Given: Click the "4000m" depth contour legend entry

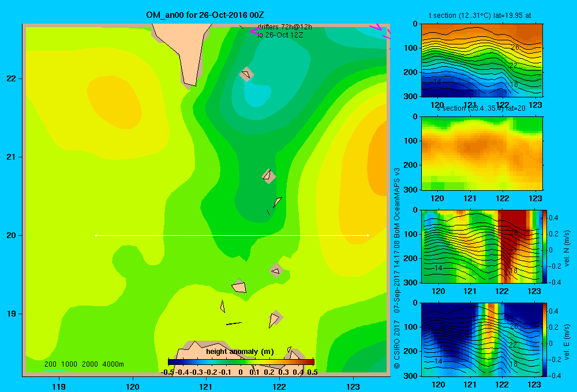Looking at the screenshot, I should (x=113, y=364).
